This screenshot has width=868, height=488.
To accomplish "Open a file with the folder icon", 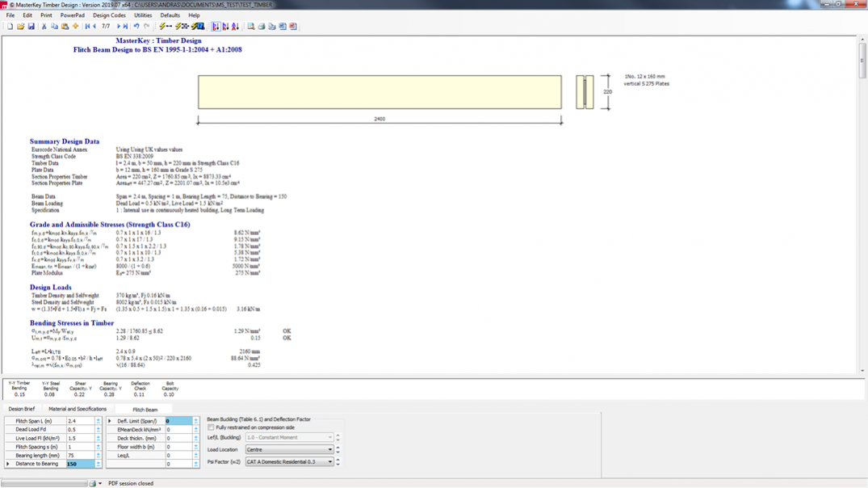I will (20, 27).
